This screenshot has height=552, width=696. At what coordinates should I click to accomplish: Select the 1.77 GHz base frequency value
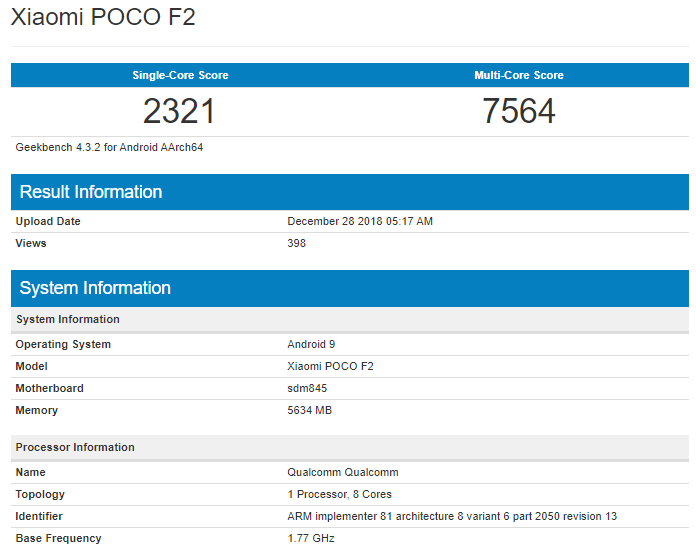point(311,538)
